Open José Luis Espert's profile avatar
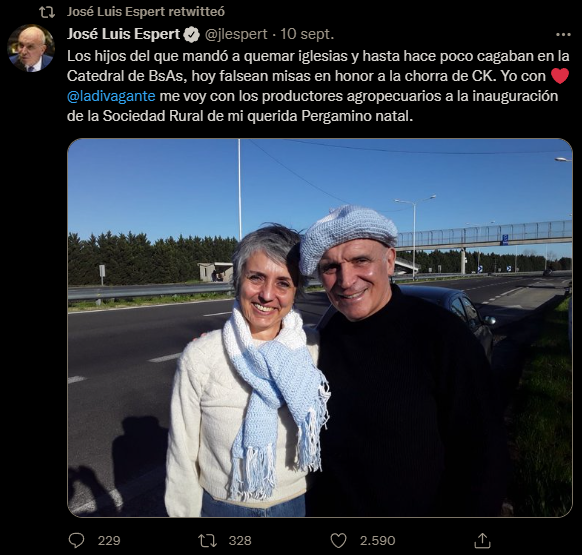The height and width of the screenshot is (555, 582). click(31, 48)
